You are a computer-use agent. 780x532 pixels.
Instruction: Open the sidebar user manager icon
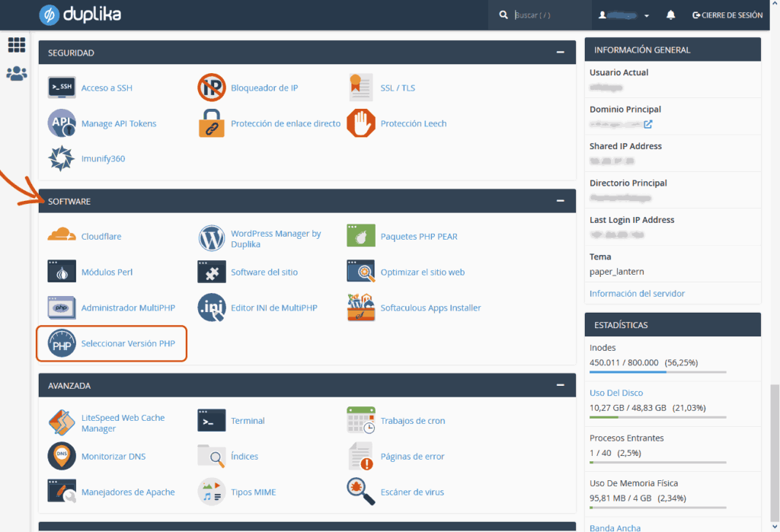pyautogui.click(x=16, y=74)
